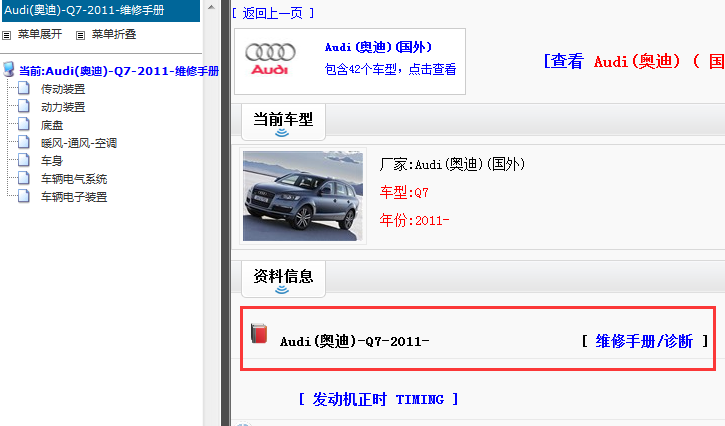Click the blue chevron under 资料信息
Screen dimensions: 725x426
pyautogui.click(x=282, y=290)
